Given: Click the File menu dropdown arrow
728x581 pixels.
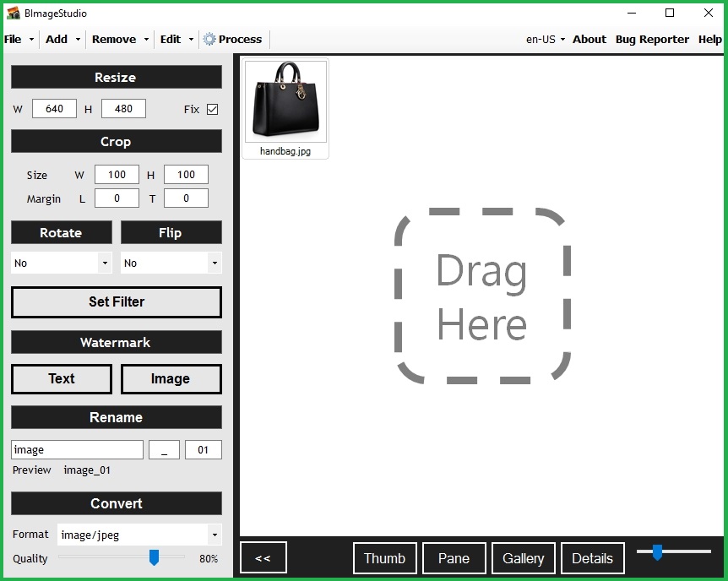Looking at the screenshot, I should click(x=31, y=40).
